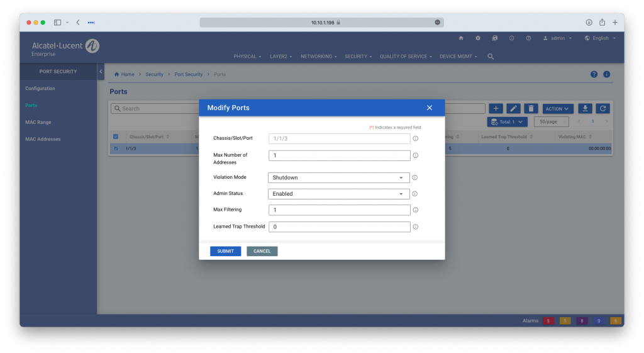The image size is (644, 353).
Task: Click info icon beside Violation Mode
Action: (x=415, y=177)
